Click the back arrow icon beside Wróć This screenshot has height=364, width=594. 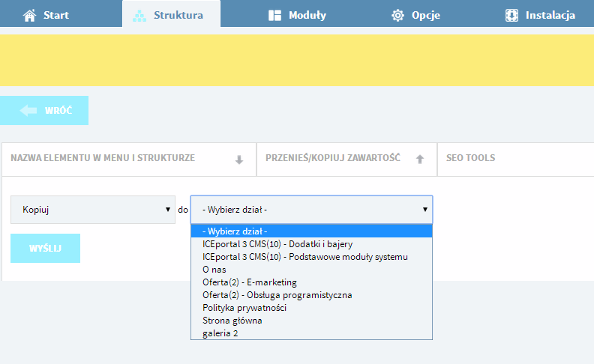pyautogui.click(x=28, y=111)
